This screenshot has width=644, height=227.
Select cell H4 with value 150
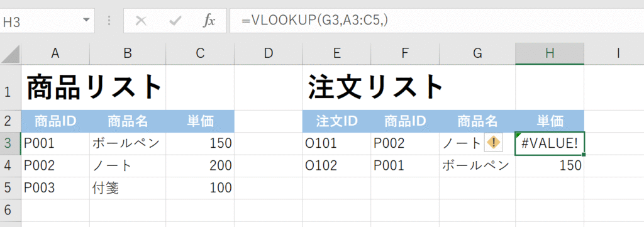[550, 165]
